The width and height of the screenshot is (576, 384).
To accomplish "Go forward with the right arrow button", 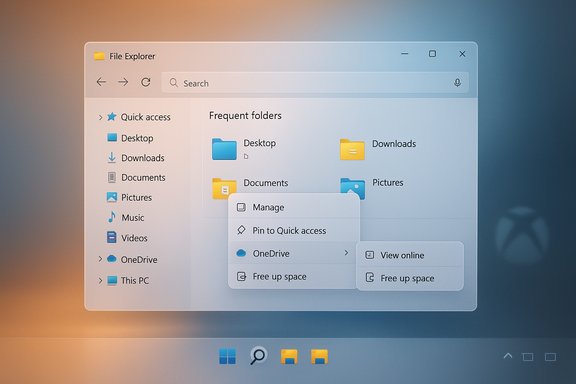I will pos(123,82).
